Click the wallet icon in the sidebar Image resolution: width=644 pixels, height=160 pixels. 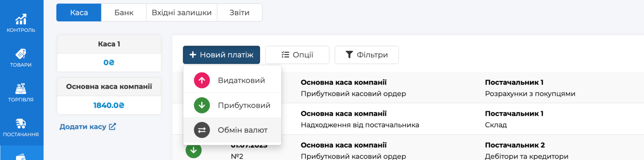[x=21, y=157]
